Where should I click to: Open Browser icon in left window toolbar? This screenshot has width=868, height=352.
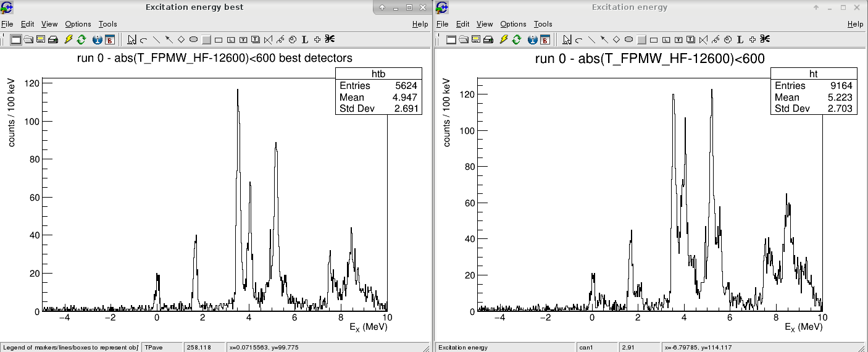point(110,40)
